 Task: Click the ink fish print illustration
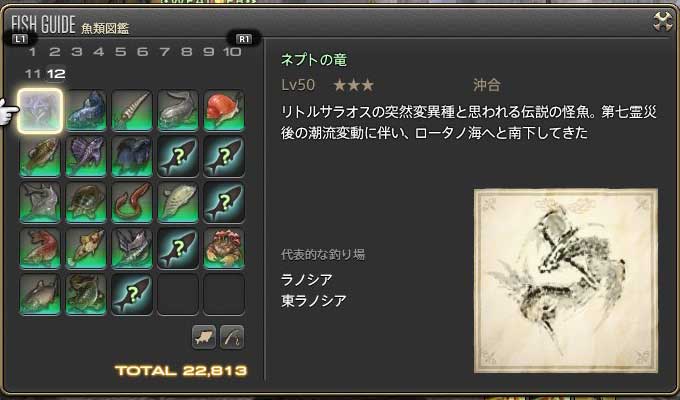[x=566, y=281]
